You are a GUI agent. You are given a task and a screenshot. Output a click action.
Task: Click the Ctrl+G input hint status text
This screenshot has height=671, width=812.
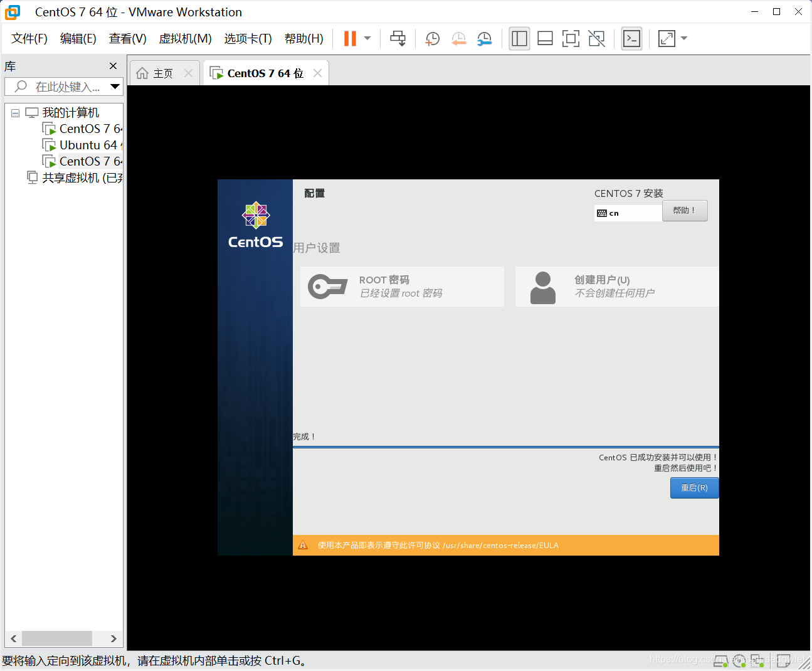154,661
